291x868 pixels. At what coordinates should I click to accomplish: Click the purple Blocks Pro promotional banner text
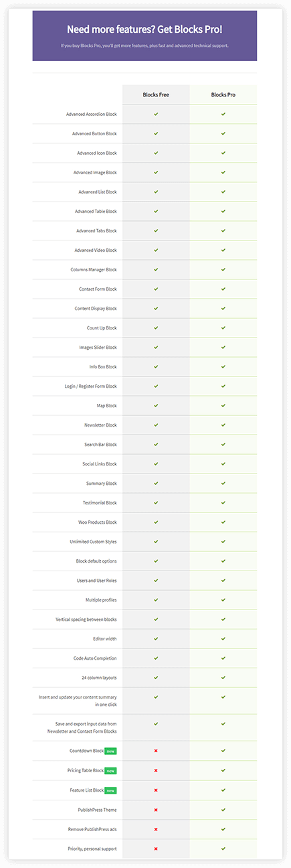144,46
